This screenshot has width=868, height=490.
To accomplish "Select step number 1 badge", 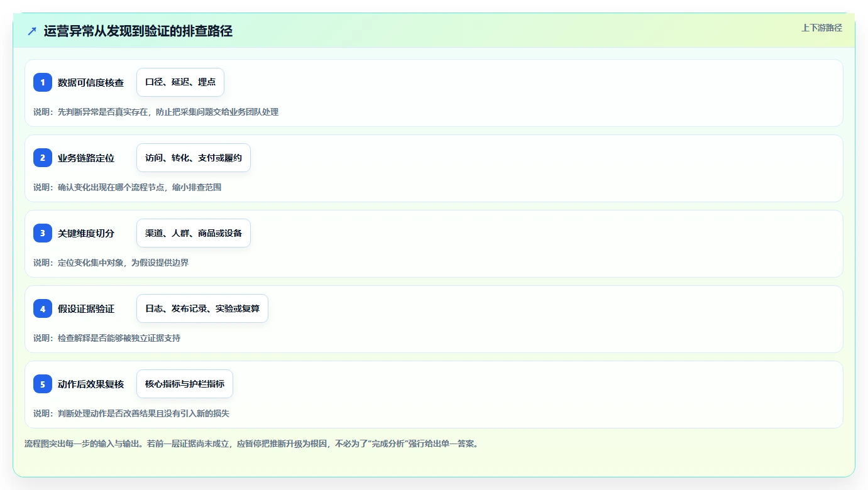I will [43, 82].
